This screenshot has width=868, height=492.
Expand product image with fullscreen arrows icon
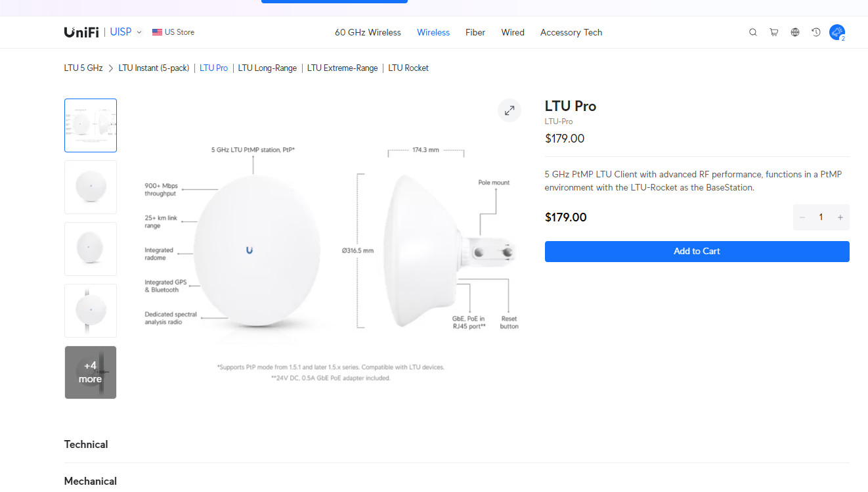tap(510, 111)
